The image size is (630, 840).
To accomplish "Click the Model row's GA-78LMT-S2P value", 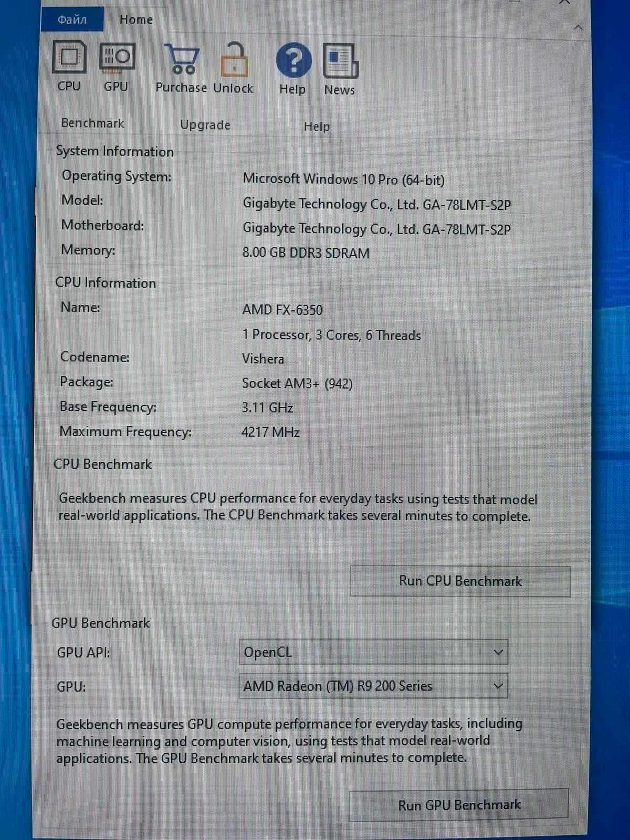I will pos(376,204).
